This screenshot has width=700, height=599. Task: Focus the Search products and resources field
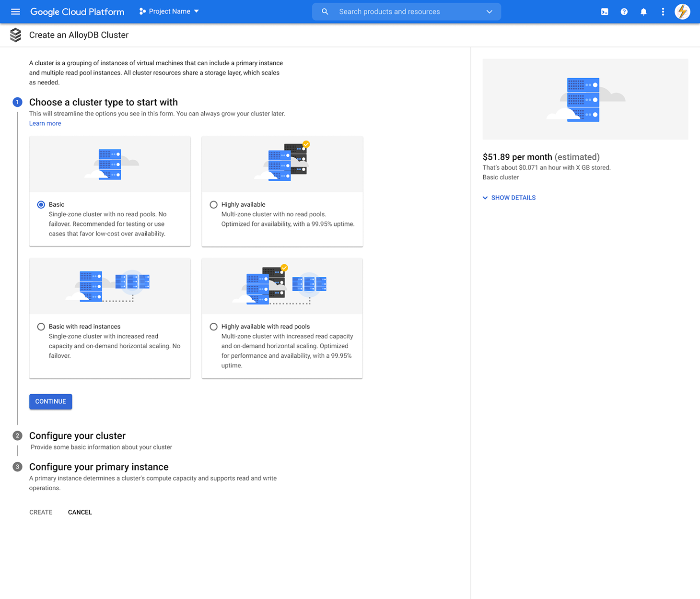coord(407,12)
